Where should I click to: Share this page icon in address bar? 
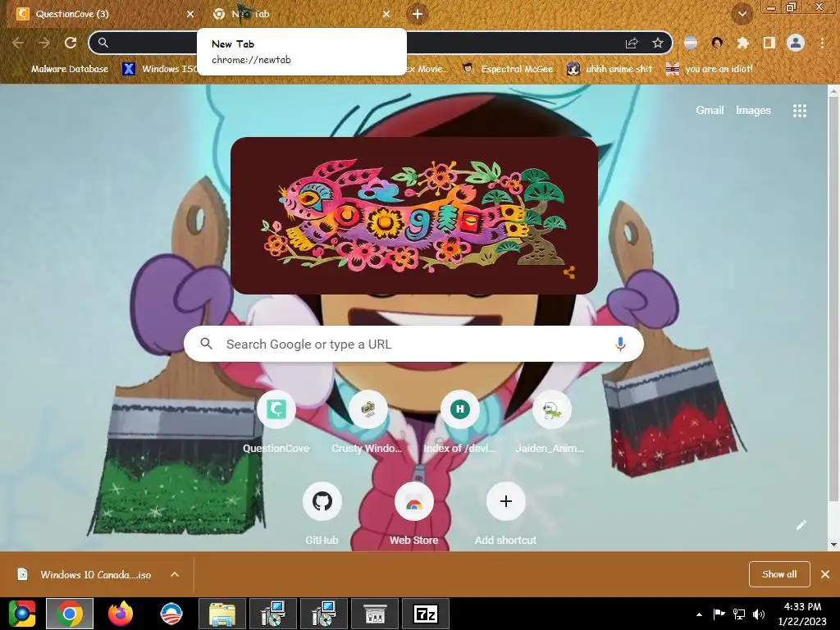pyautogui.click(x=632, y=43)
